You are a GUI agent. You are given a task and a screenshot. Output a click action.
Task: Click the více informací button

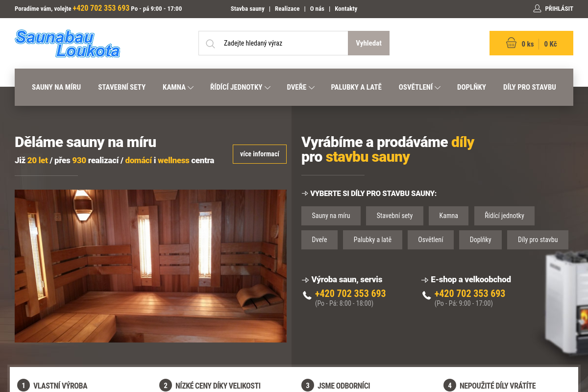260,154
